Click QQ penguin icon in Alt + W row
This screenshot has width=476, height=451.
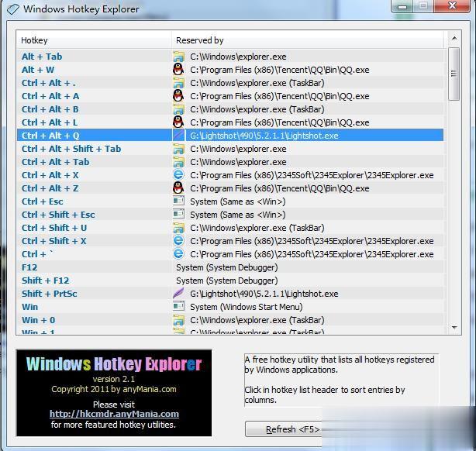(178, 70)
